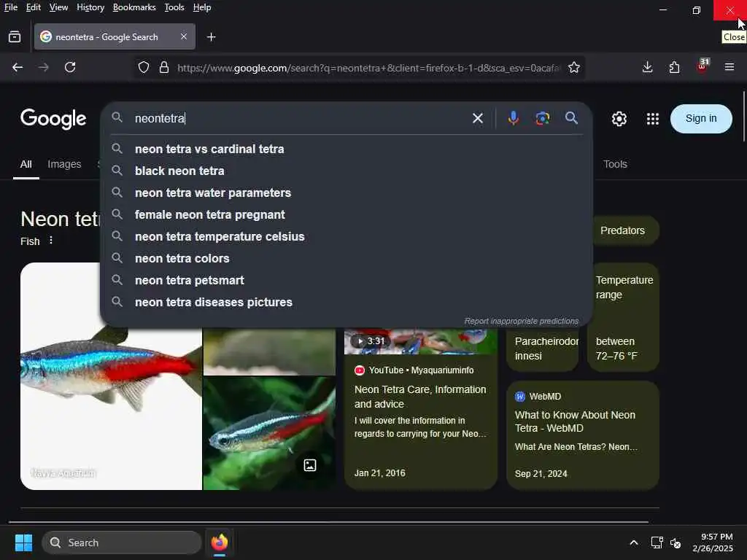Viewport: 747px width, 560px height.
Task: Open What to Know About Neon Tetra WebMD
Action: [575, 421]
